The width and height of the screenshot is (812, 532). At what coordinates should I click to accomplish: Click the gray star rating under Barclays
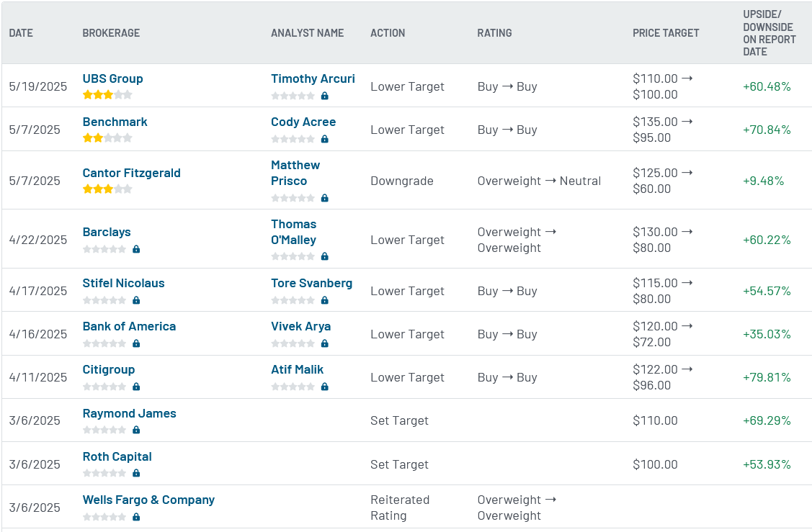pyautogui.click(x=104, y=249)
